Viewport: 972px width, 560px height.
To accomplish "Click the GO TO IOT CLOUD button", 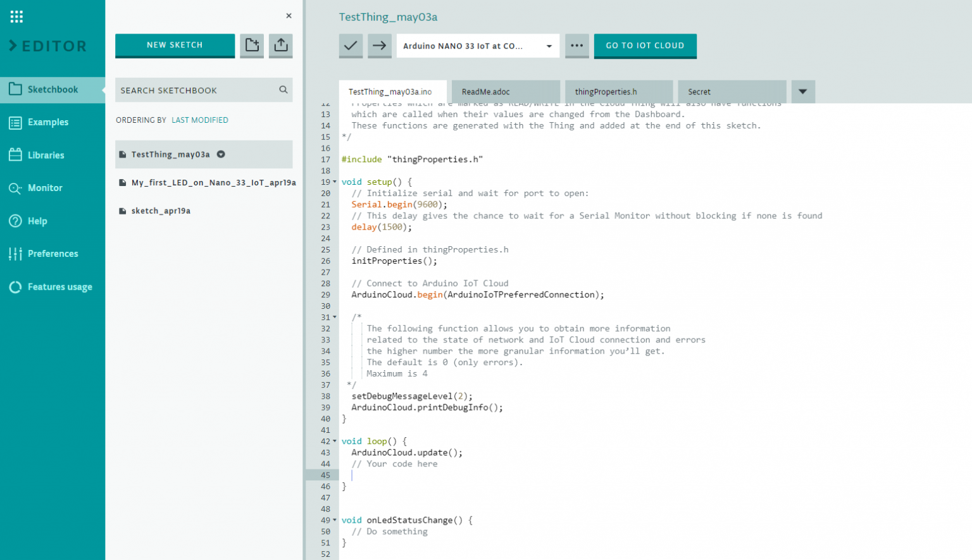I will click(x=645, y=46).
